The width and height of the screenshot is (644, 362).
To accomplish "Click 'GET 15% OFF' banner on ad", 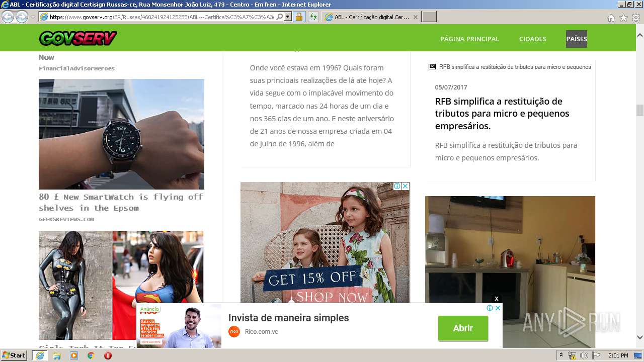I will click(x=312, y=278).
